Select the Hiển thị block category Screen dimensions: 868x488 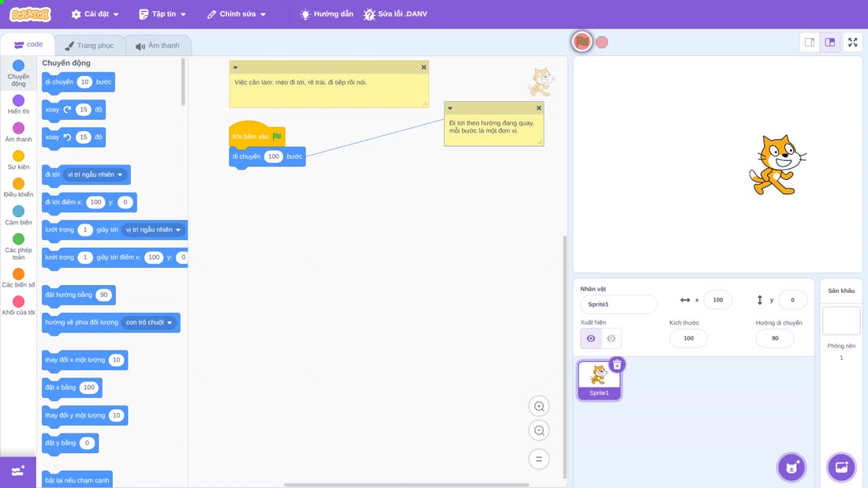point(18,104)
